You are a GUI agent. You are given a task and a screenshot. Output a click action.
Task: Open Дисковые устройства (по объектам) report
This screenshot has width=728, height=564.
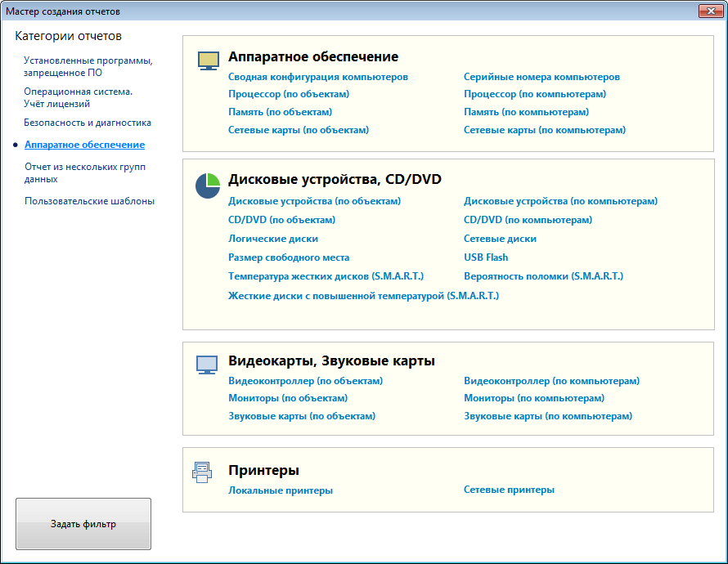pos(314,201)
